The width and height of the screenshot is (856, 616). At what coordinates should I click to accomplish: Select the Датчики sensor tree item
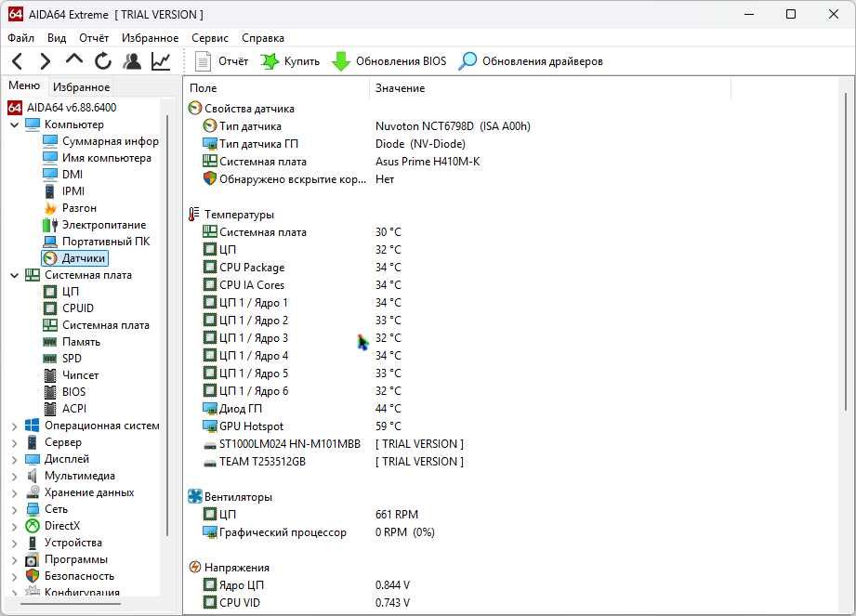tap(74, 258)
